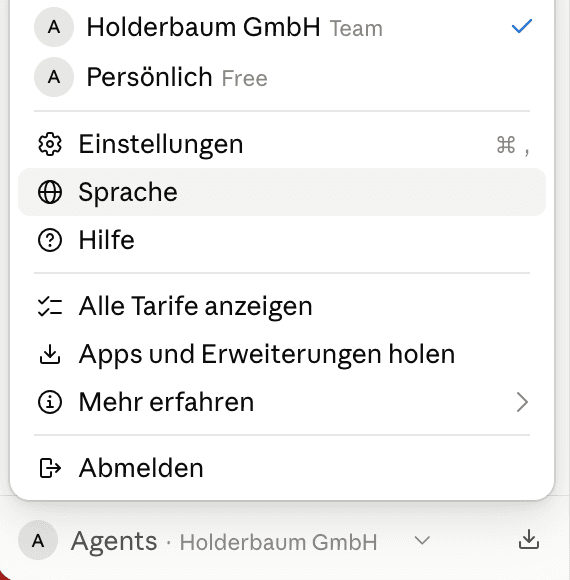The width and height of the screenshot is (570, 580).
Task: Switch to the Persönlich Free account
Action: (x=282, y=77)
